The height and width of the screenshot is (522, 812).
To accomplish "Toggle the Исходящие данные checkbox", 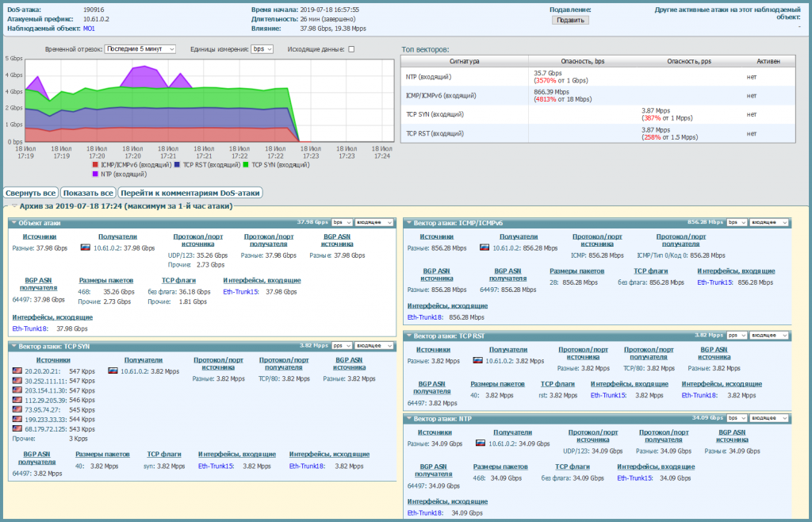I will [x=351, y=49].
